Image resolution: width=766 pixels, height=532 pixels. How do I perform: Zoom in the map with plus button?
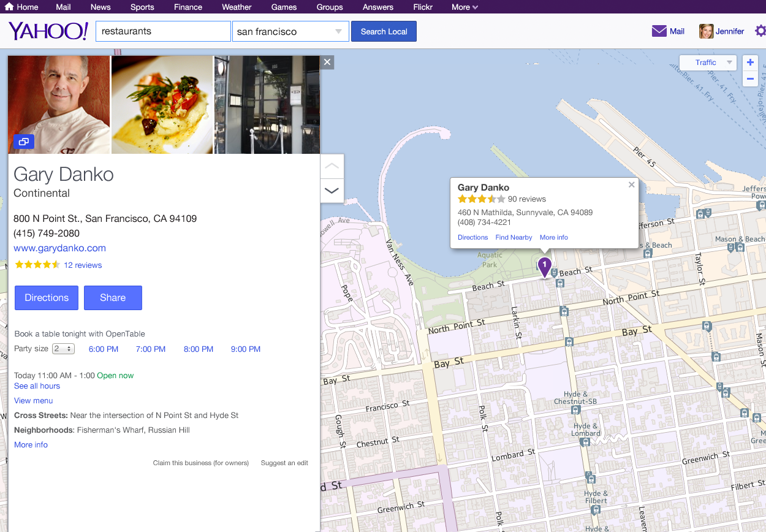[x=750, y=63]
